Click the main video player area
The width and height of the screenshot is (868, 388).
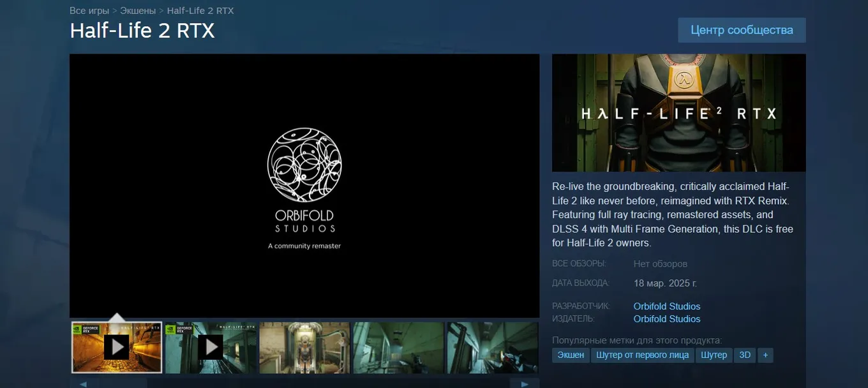pos(304,186)
